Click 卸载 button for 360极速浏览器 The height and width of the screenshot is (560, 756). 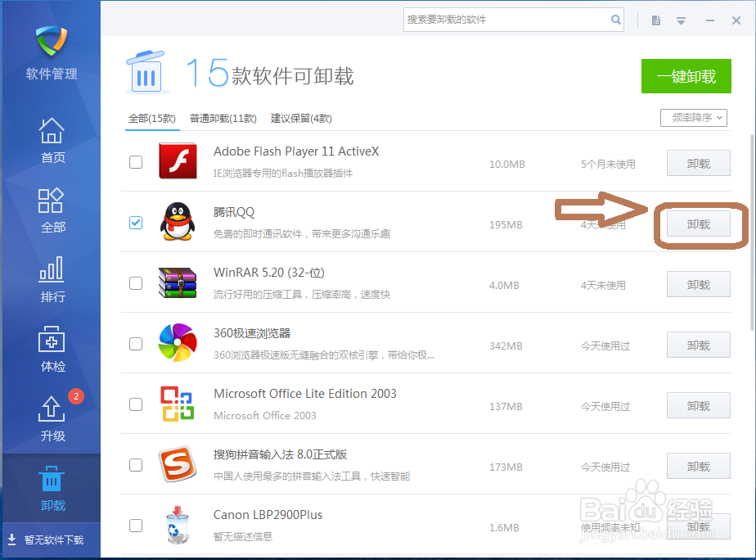(698, 345)
